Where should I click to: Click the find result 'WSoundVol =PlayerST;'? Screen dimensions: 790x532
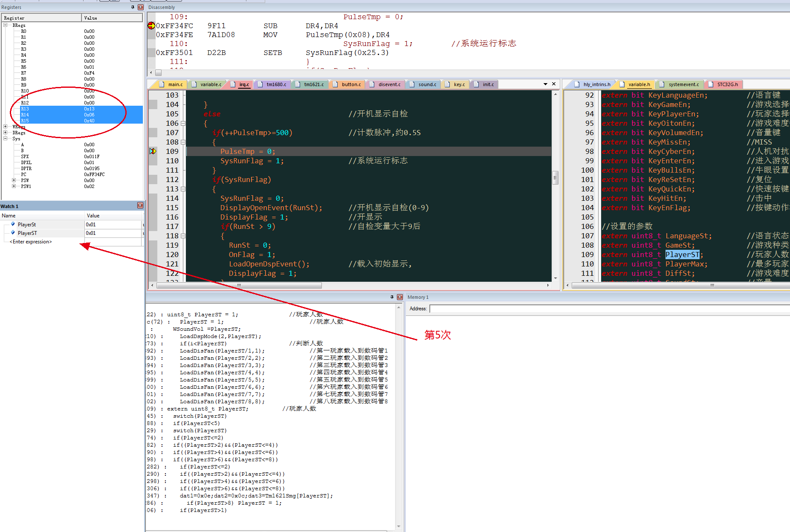click(x=207, y=329)
